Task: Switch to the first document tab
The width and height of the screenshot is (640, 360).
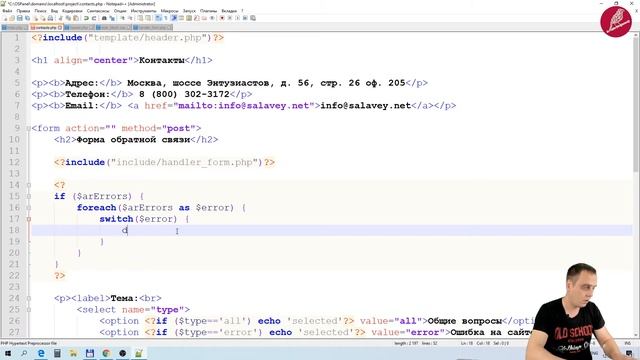Action: (x=15, y=27)
